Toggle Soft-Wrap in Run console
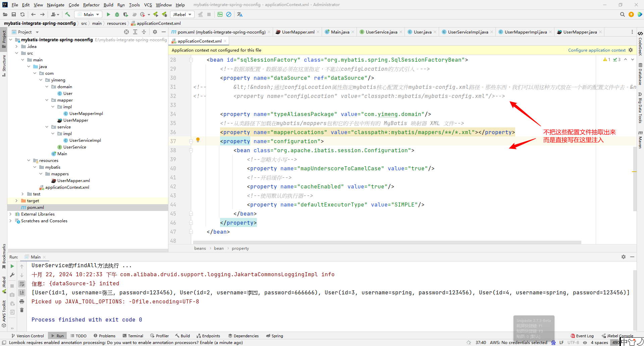Viewport: 644px width, 346px height. point(22,284)
